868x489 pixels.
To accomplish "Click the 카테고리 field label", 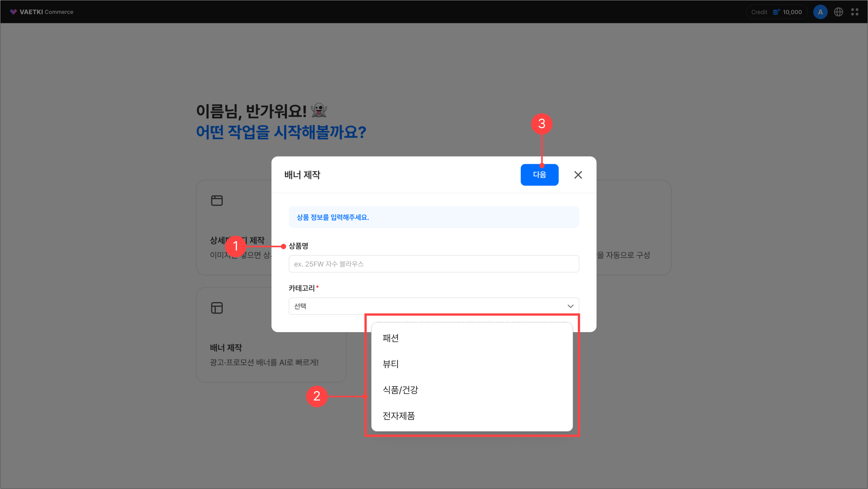I will coord(301,288).
